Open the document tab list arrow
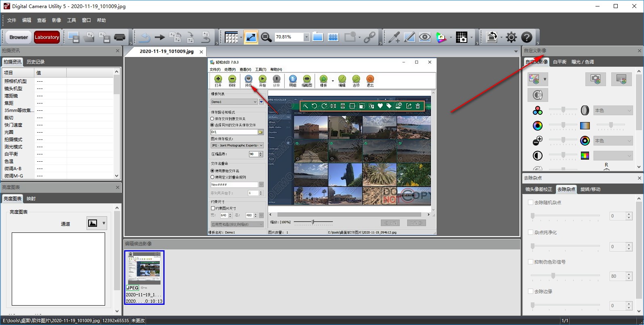 516,51
